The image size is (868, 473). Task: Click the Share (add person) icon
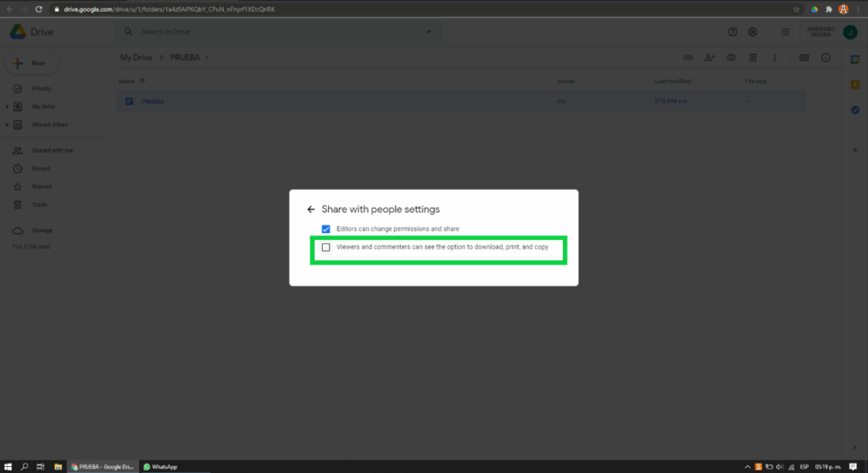pos(709,58)
